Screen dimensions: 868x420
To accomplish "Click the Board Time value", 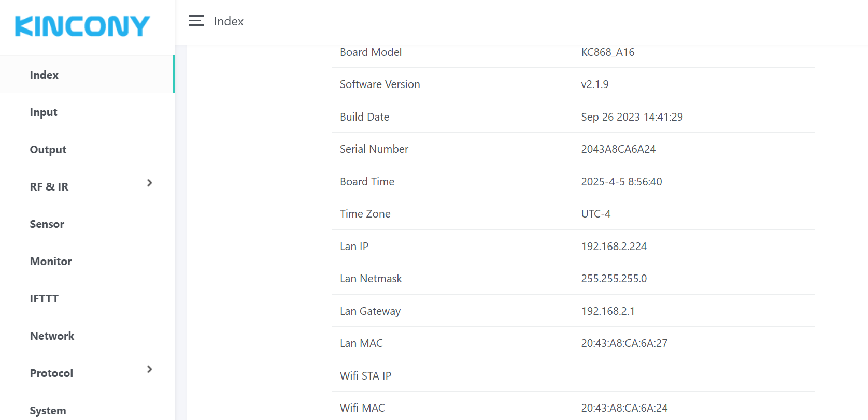I will coord(621,182).
